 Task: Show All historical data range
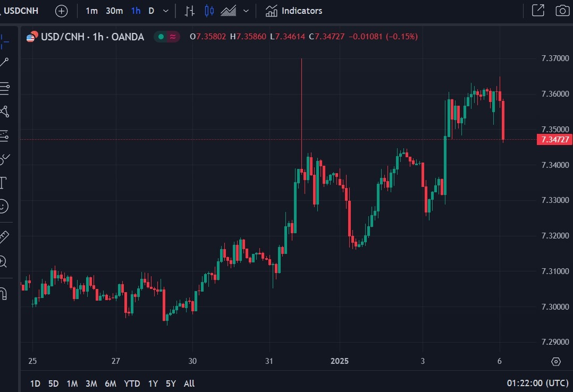point(189,383)
